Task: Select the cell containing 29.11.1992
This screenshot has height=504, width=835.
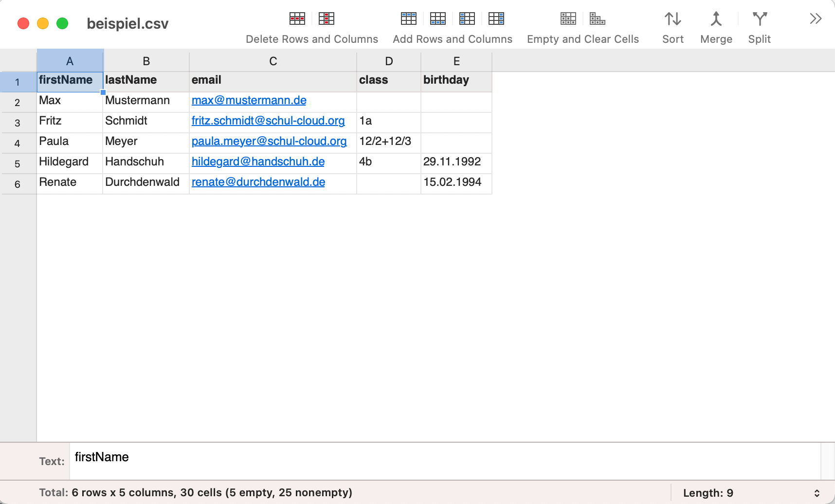Action: pyautogui.click(x=456, y=162)
